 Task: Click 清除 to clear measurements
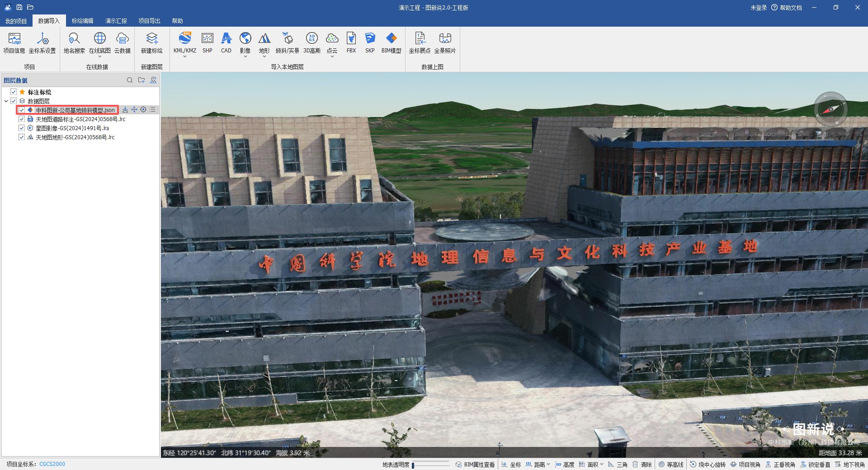point(642,465)
